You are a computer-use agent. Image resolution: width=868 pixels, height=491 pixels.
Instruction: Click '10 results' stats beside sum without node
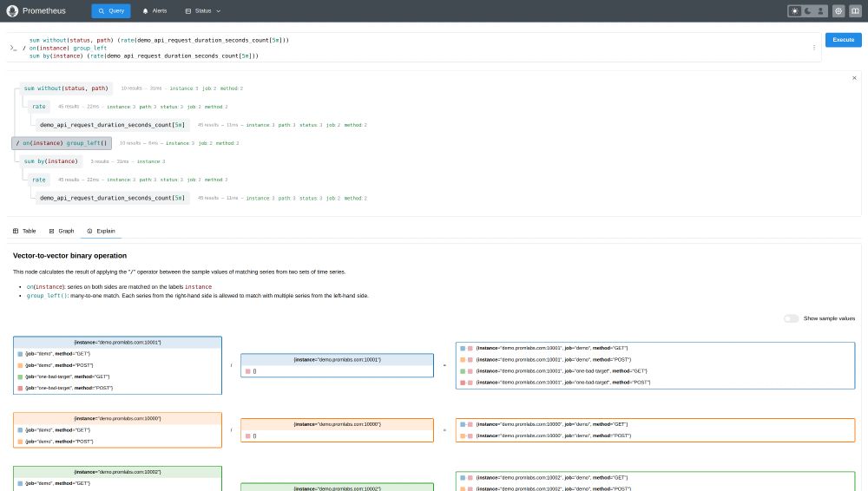tap(131, 88)
